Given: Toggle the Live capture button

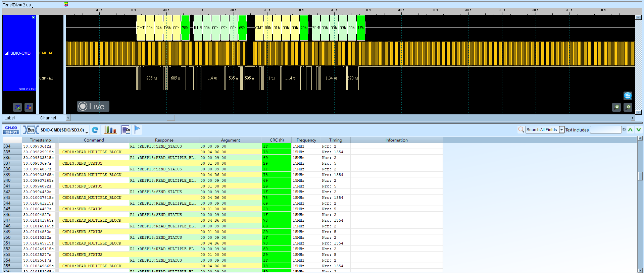Looking at the screenshot, I should click(x=93, y=106).
